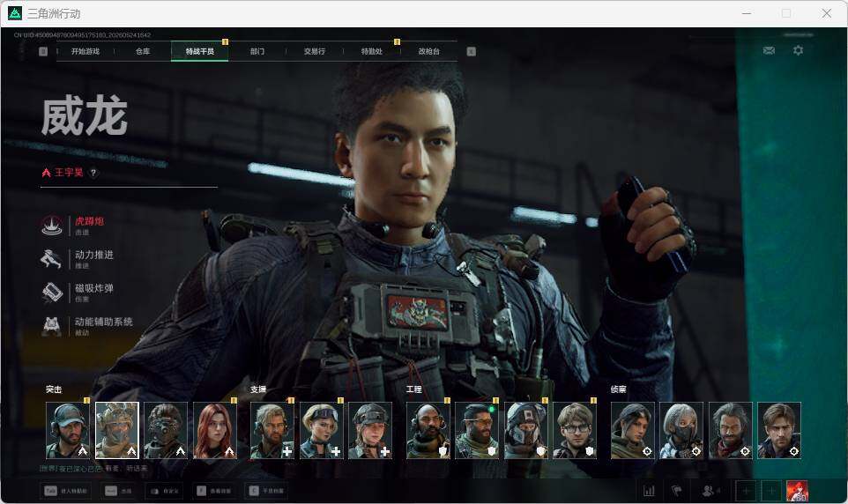This screenshot has width=848, height=504.
Task: Select the bearded 工程 operator with glasses
Action: tap(477, 431)
